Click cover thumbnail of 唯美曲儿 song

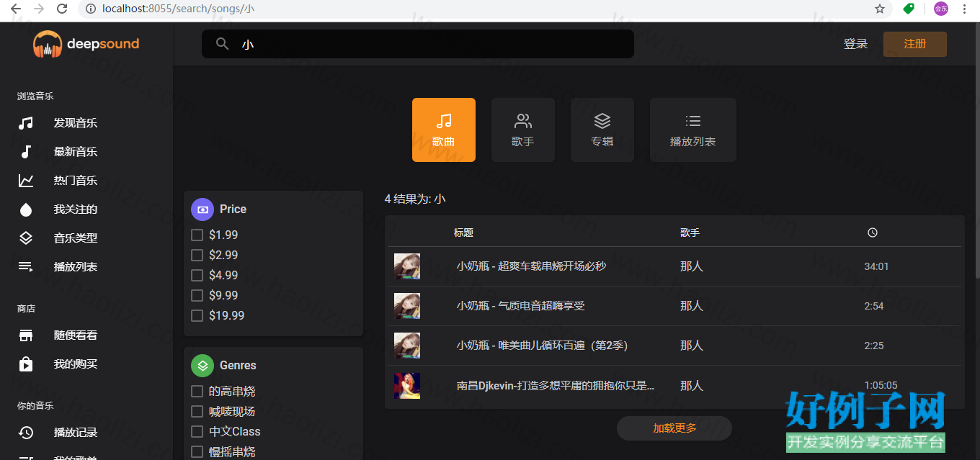[x=407, y=346]
